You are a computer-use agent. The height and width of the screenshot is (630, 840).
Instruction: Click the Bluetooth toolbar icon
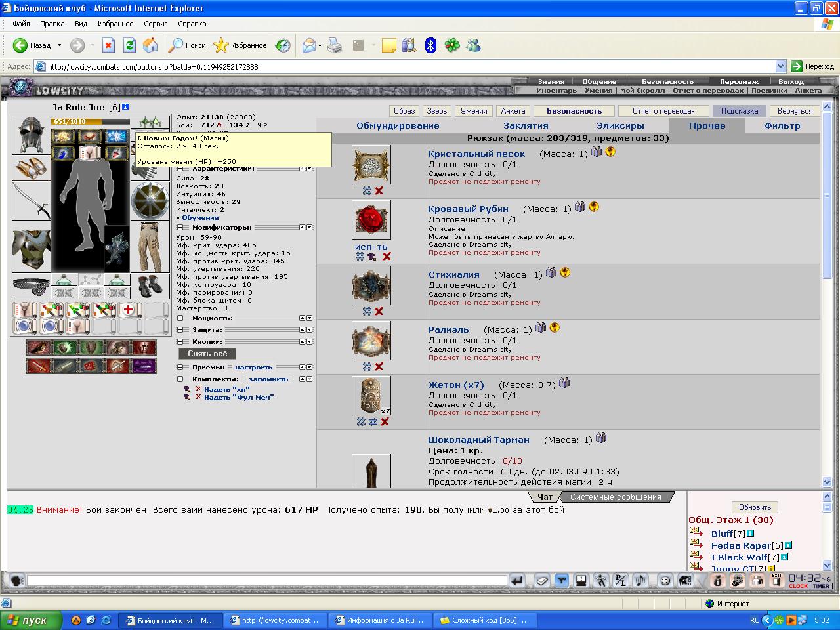coord(430,45)
